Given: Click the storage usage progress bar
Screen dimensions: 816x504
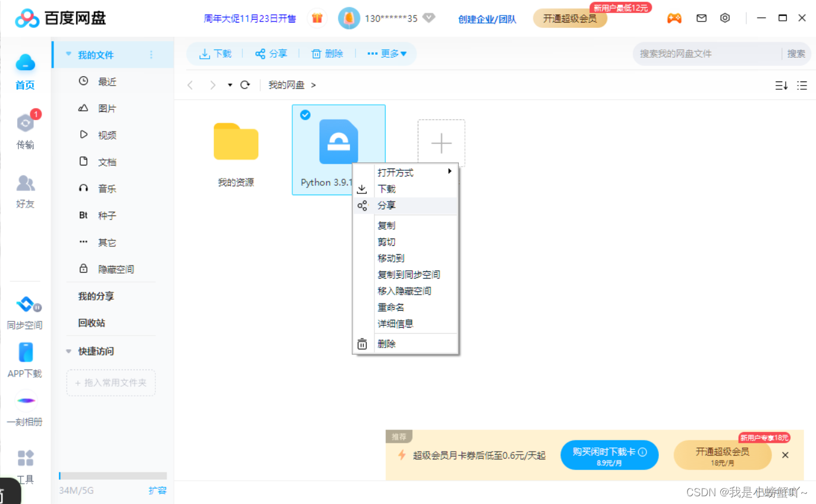Looking at the screenshot, I should click(x=113, y=476).
